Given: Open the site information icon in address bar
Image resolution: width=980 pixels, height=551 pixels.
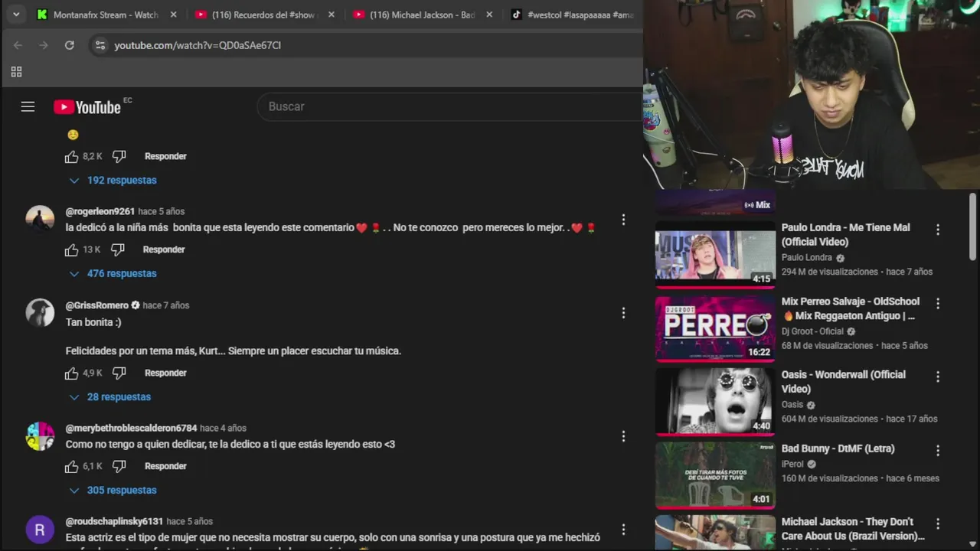Looking at the screenshot, I should click(x=100, y=45).
